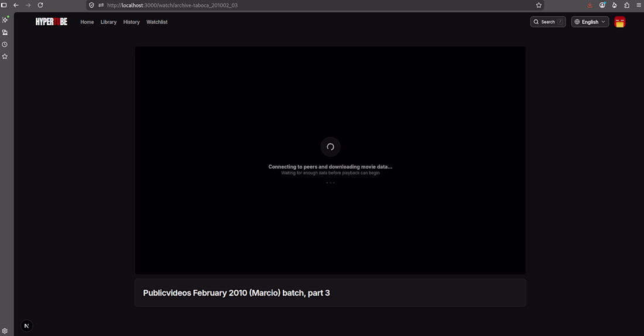Open the user avatar menu
This screenshot has width=644, height=336.
[620, 22]
